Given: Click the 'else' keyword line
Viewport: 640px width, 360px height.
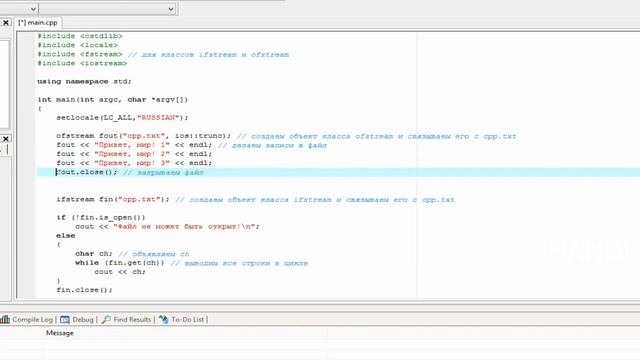Looking at the screenshot, I should coord(66,236).
